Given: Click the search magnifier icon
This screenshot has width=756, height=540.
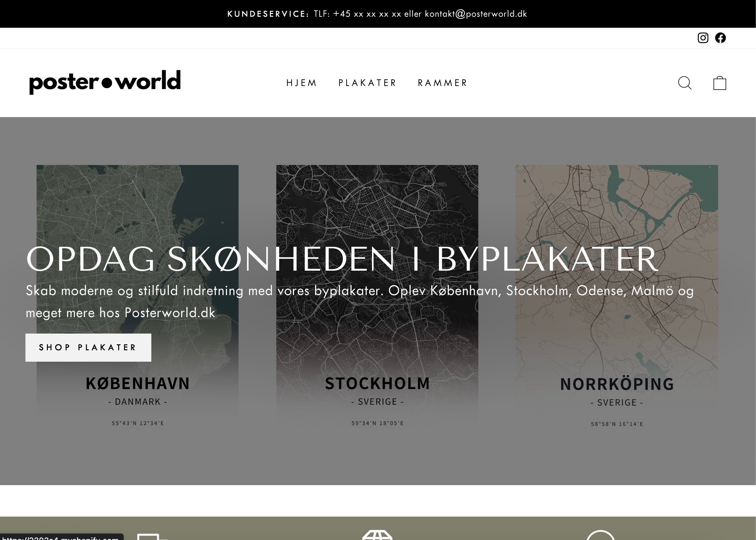Looking at the screenshot, I should pyautogui.click(x=685, y=83).
